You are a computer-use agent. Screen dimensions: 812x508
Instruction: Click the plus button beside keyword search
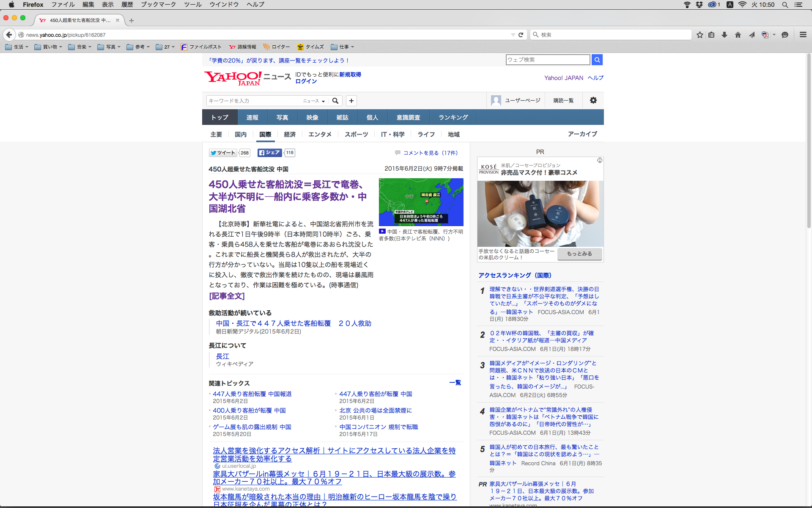[351, 101]
